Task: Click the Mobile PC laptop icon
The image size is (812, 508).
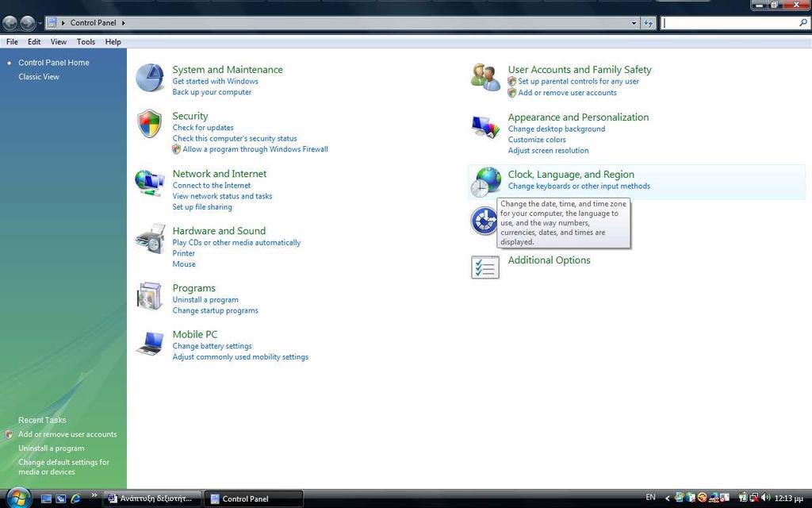Action: [x=150, y=343]
